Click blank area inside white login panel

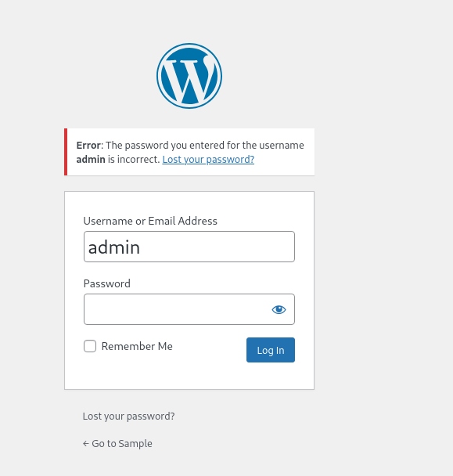tap(189, 376)
